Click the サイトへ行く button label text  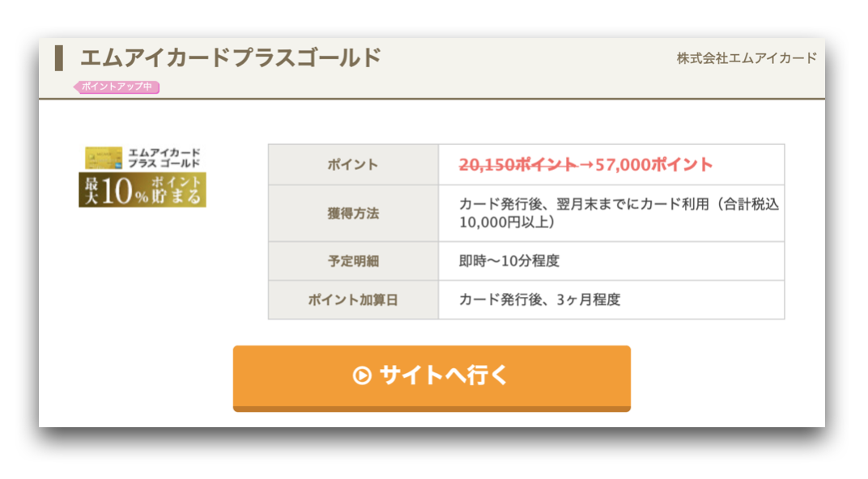pos(444,375)
